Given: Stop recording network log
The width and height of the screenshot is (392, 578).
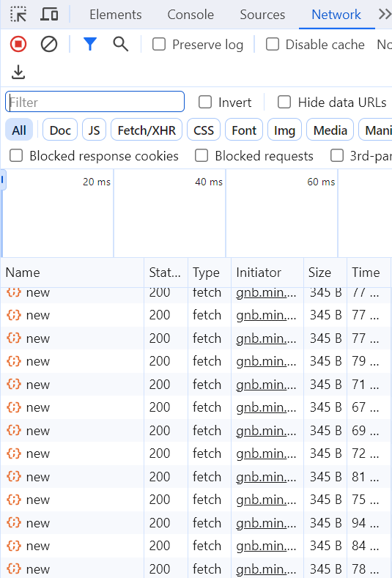Looking at the screenshot, I should tap(18, 44).
